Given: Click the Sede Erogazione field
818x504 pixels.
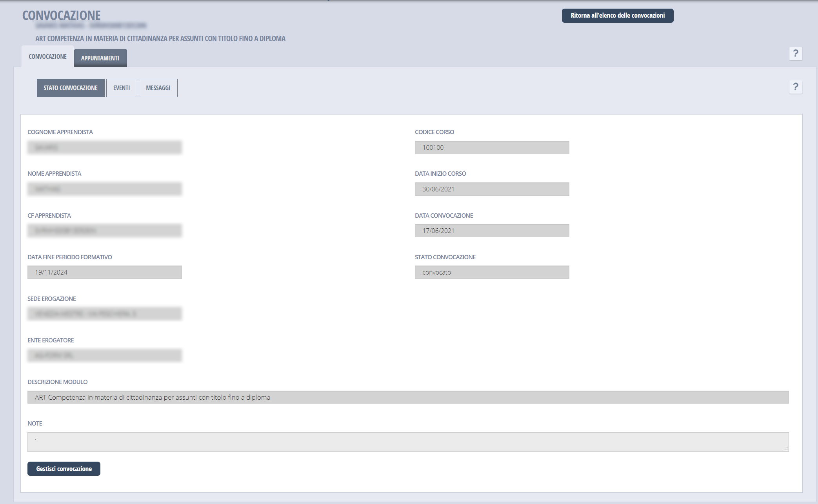Looking at the screenshot, I should point(104,314).
